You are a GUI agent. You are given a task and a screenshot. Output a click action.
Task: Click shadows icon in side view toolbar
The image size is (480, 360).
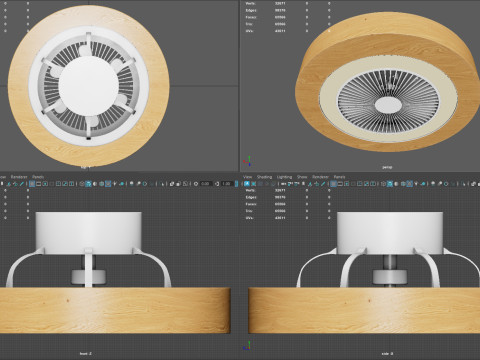click(423, 184)
